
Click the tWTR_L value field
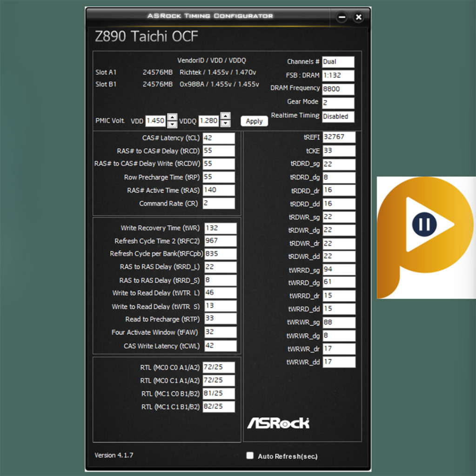(x=221, y=293)
